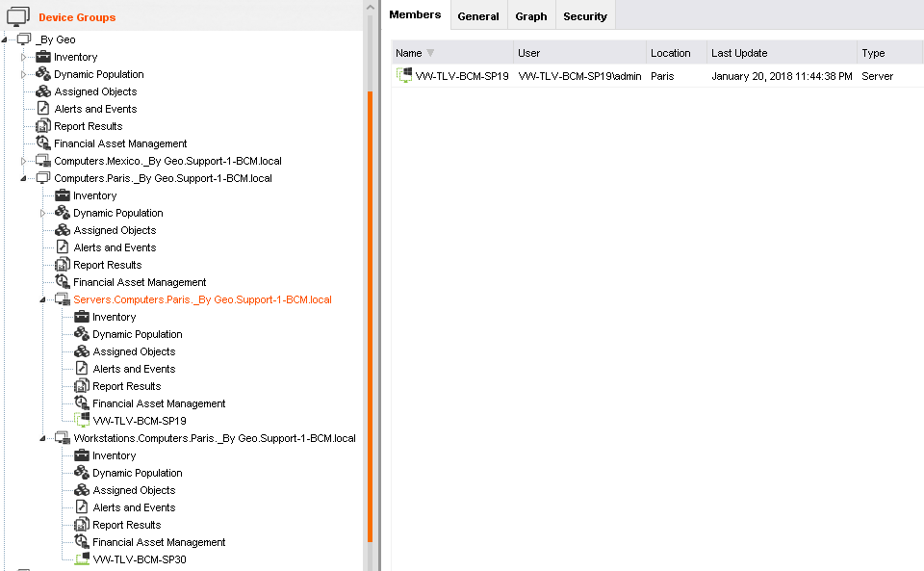Click the VW-TLV-BCM-SP19 device icon in tree
This screenshot has width=924, height=571.
[x=82, y=420]
